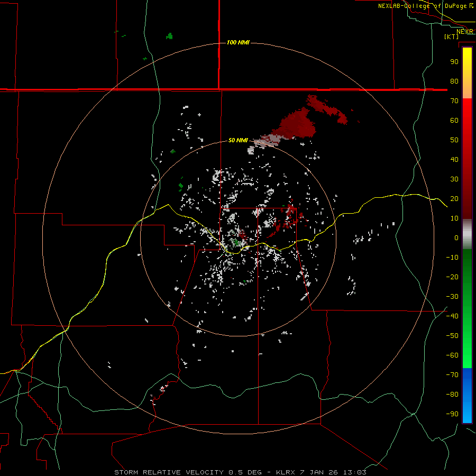The width and height of the screenshot is (476, 476).
Task: Click the large dark red echo north-northeast of the radar
Action: pos(296,124)
